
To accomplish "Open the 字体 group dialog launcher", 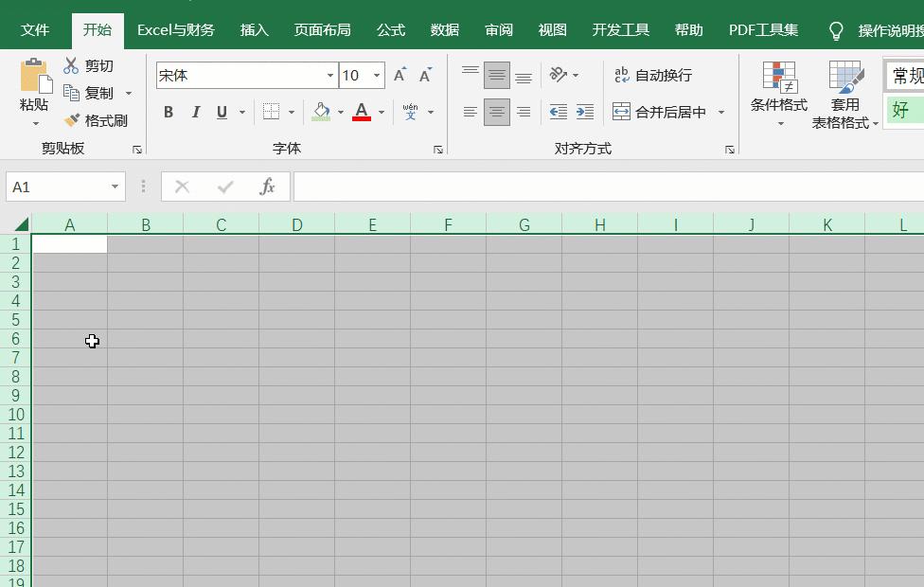I will coord(437,149).
